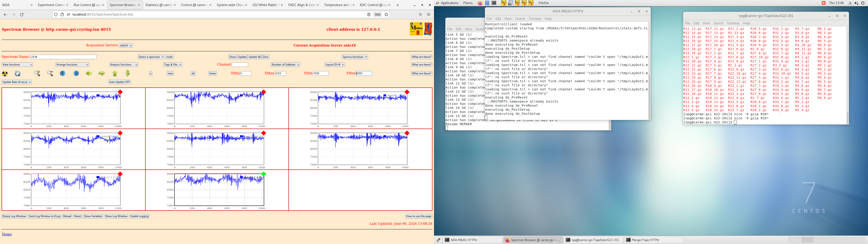The image size is (868, 244).
Task: Open the volume control in system tray
Action: [x=856, y=3]
